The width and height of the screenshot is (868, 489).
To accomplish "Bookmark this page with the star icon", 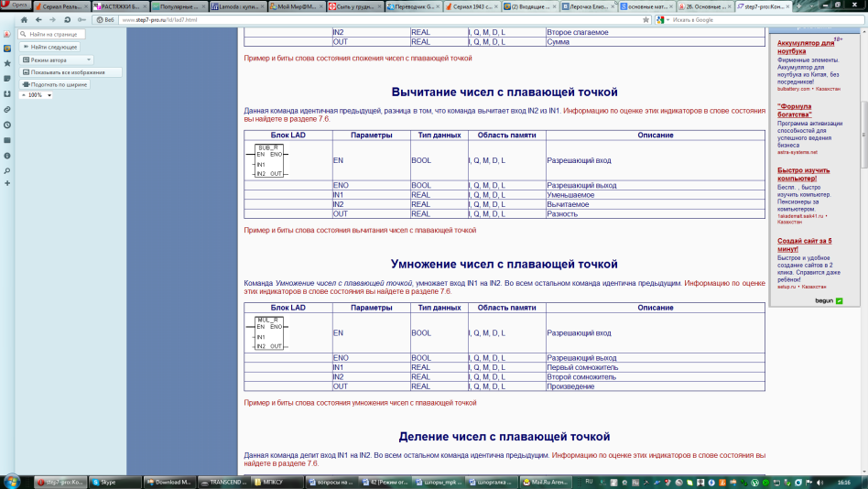I will click(646, 20).
